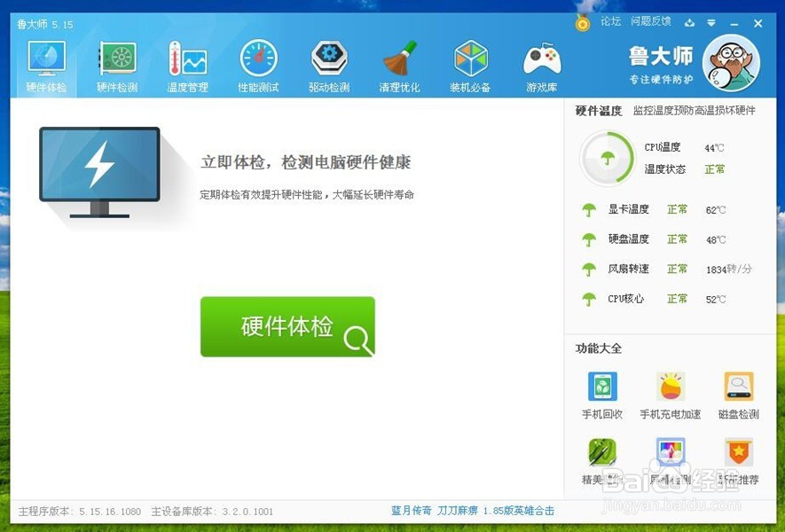Click the 立即体检 headline text
The image size is (785, 532).
click(x=305, y=162)
